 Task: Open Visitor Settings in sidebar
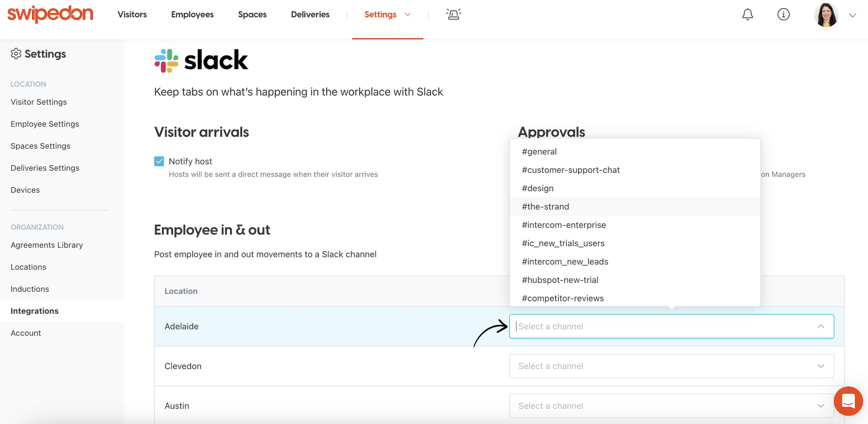coord(39,102)
